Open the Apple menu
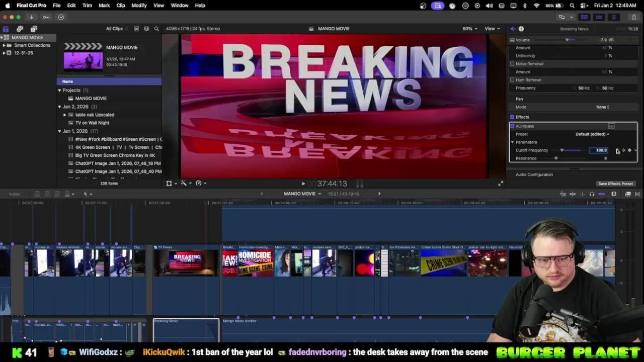The image size is (644, 362). pyautogui.click(x=8, y=6)
